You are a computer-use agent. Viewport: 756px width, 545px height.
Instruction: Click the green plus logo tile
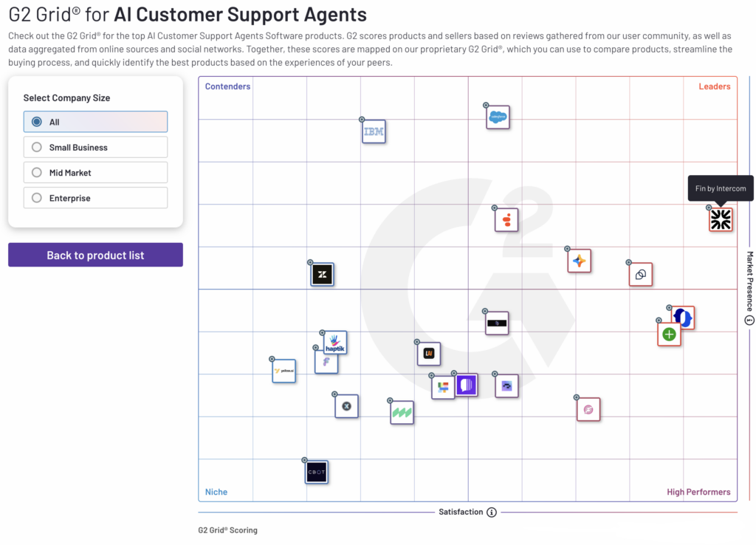(669, 335)
